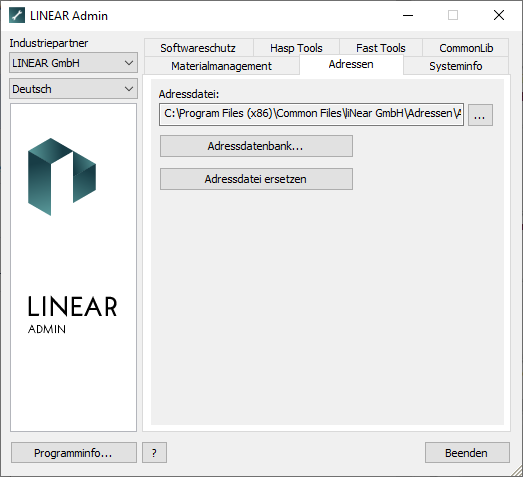Close the LINEAR Admin window
Image resolution: width=523 pixels, height=477 pixels.
(x=499, y=15)
